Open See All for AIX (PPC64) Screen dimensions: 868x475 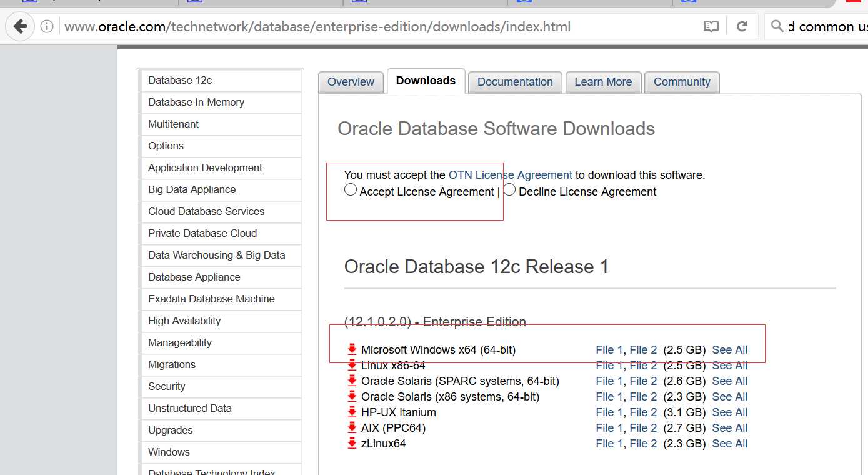coord(730,428)
